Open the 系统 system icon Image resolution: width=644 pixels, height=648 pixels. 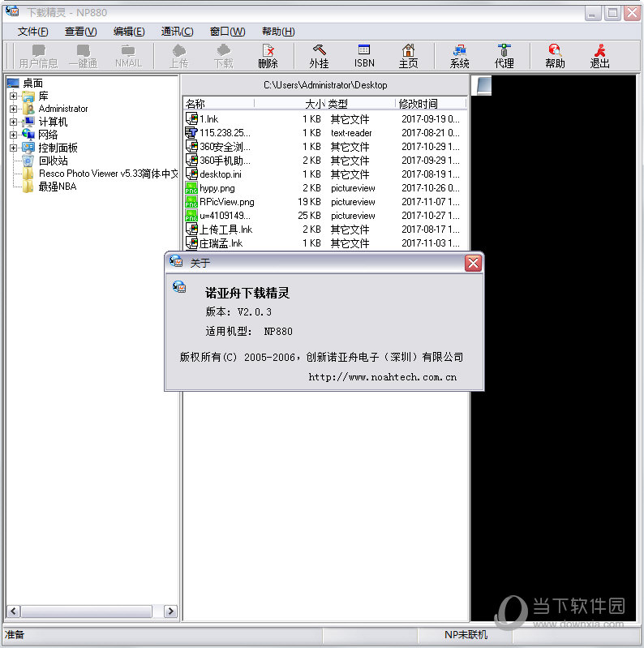pyautogui.click(x=460, y=56)
